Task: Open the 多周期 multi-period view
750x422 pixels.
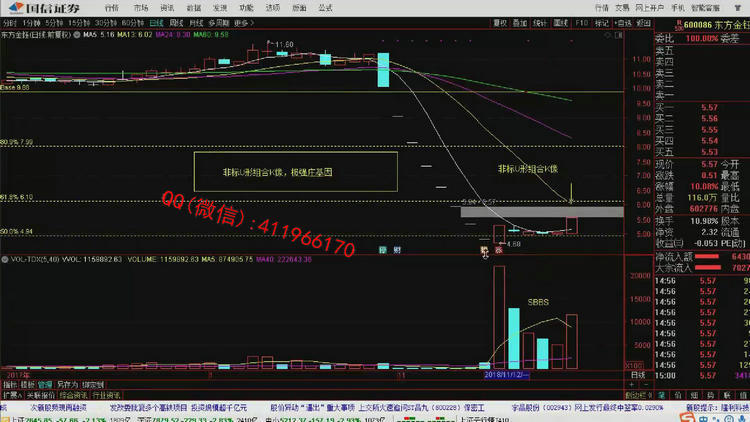Action: coord(219,23)
